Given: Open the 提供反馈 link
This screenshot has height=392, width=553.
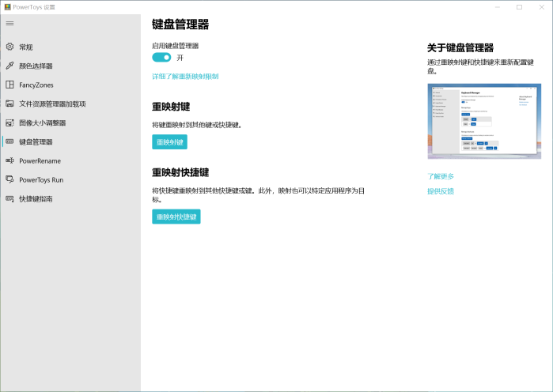Looking at the screenshot, I should pyautogui.click(x=441, y=191).
